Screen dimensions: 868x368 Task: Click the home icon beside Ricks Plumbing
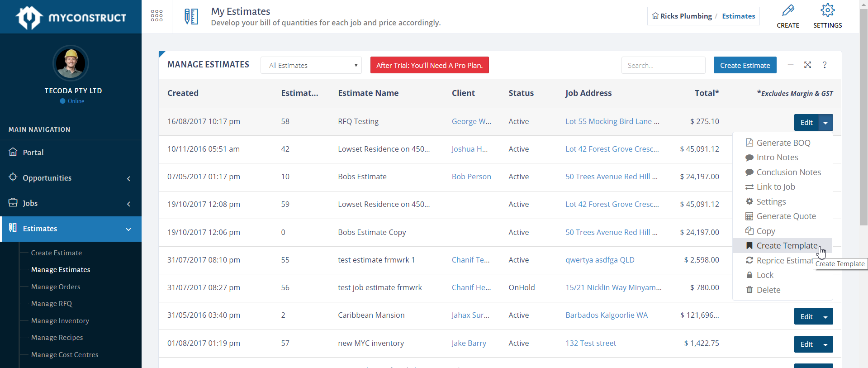pyautogui.click(x=655, y=16)
